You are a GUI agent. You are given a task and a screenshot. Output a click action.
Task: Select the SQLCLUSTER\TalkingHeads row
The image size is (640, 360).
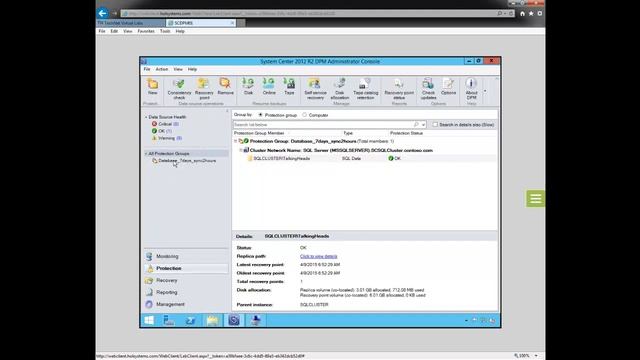365,158
